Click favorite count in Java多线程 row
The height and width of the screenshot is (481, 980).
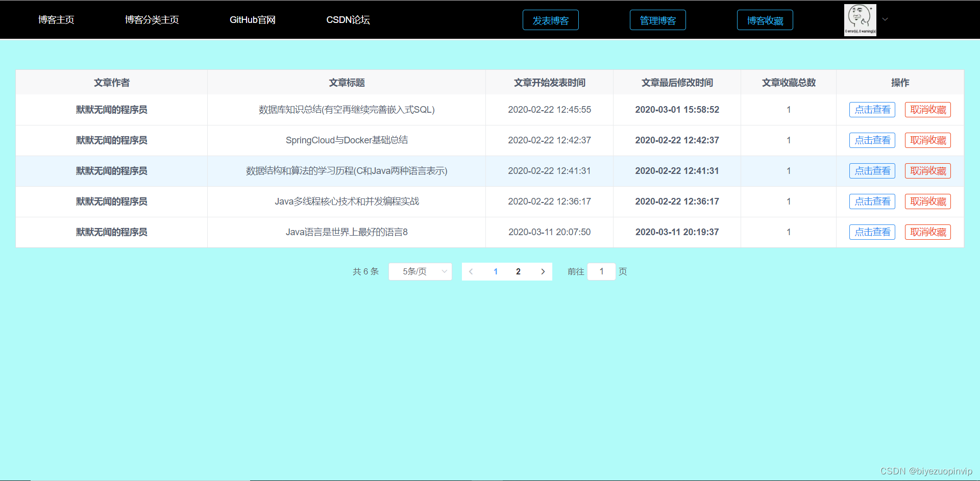click(x=789, y=201)
